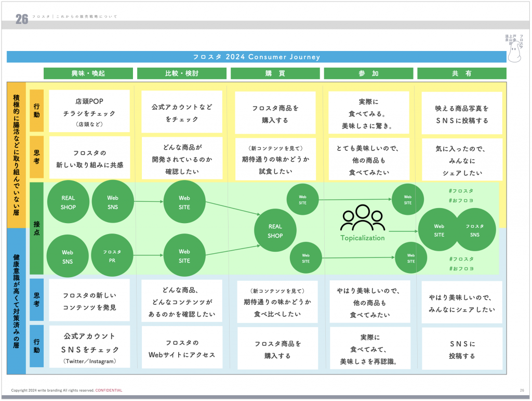Click the large central REAL SHOP circle
Screen dimensions: 532x401
[275, 230]
